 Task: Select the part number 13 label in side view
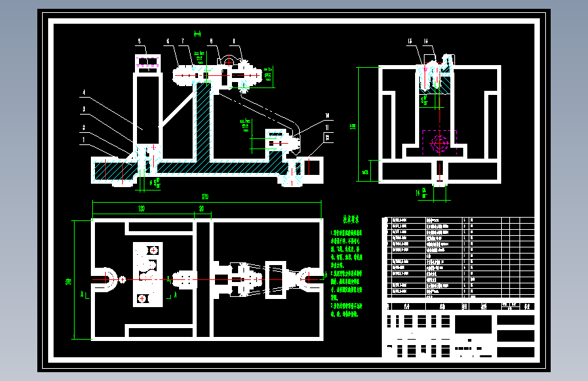(410, 41)
